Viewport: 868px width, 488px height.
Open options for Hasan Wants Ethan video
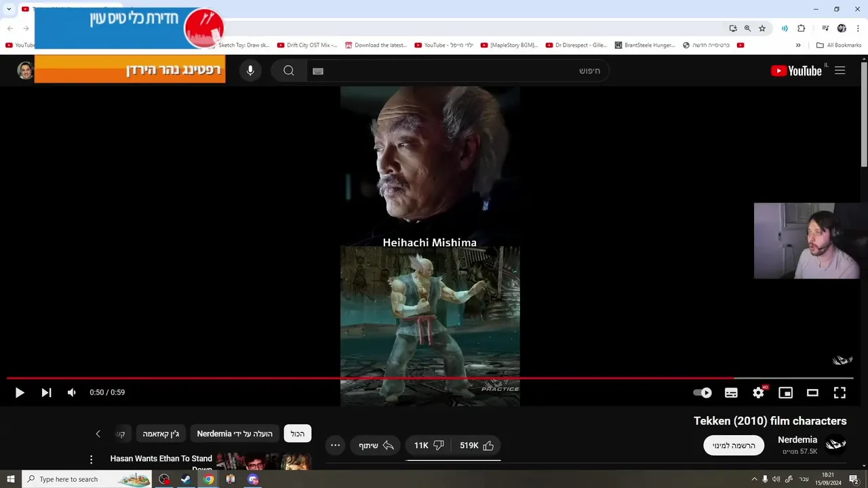click(x=91, y=460)
